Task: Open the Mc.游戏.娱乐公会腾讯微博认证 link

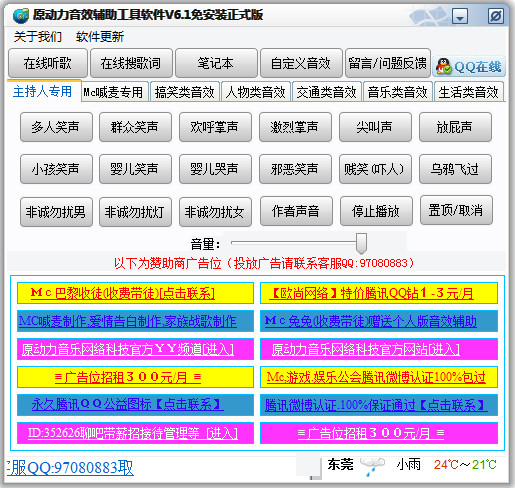Action: 376,377
